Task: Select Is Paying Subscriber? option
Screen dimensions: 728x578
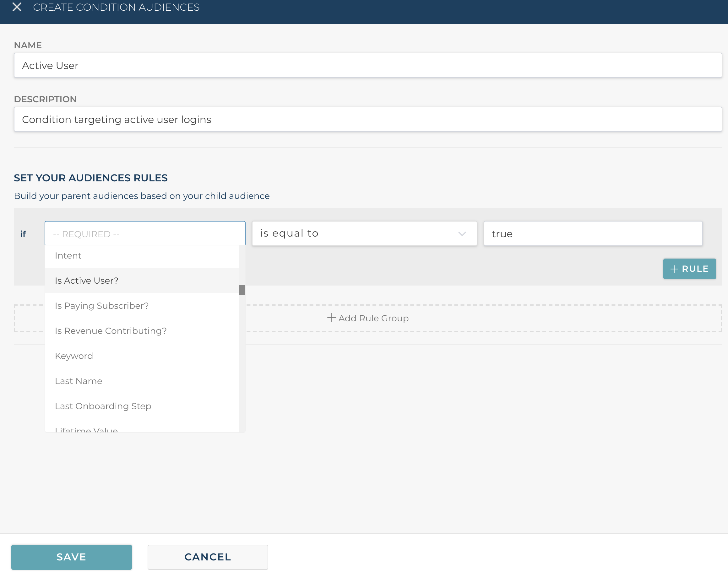Action: coord(102,305)
